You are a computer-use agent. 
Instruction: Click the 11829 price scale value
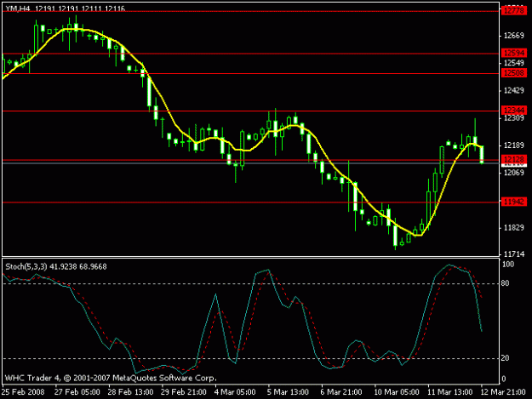(x=513, y=228)
